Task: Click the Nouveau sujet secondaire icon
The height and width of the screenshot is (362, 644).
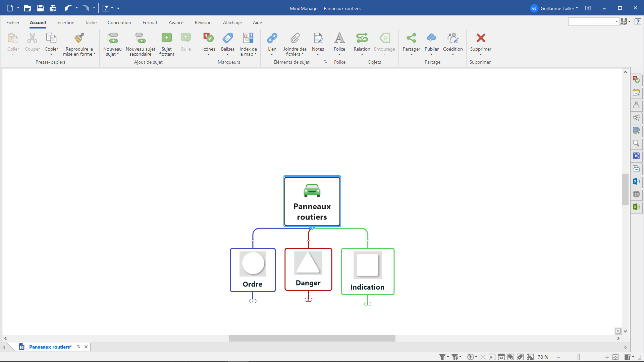Action: (140, 38)
